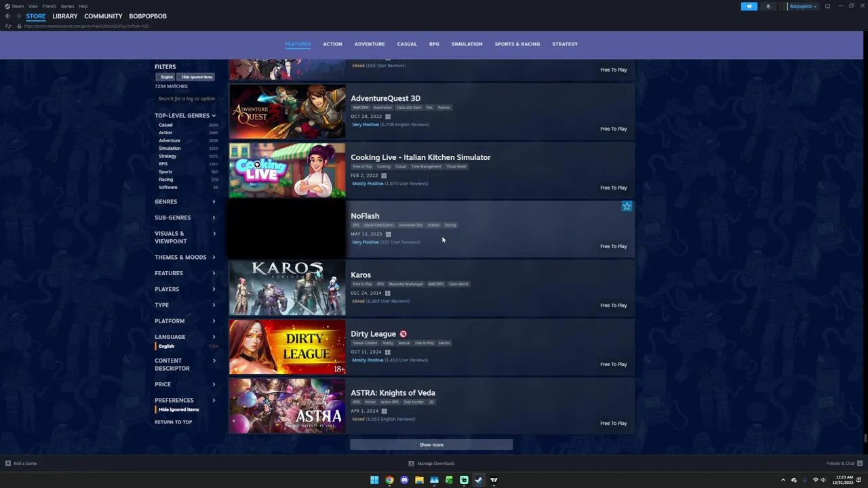Filter by Strategy genre
The image size is (868, 488).
pos(167,156)
